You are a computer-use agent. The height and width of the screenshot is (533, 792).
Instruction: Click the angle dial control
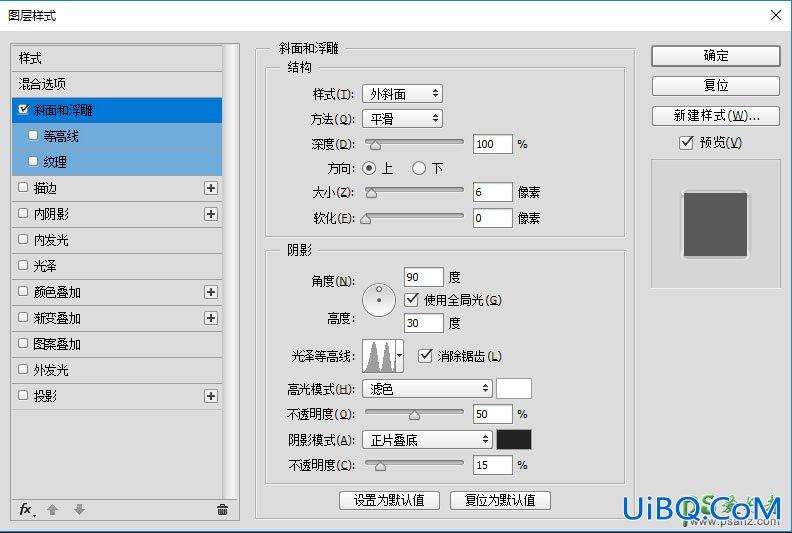point(379,300)
